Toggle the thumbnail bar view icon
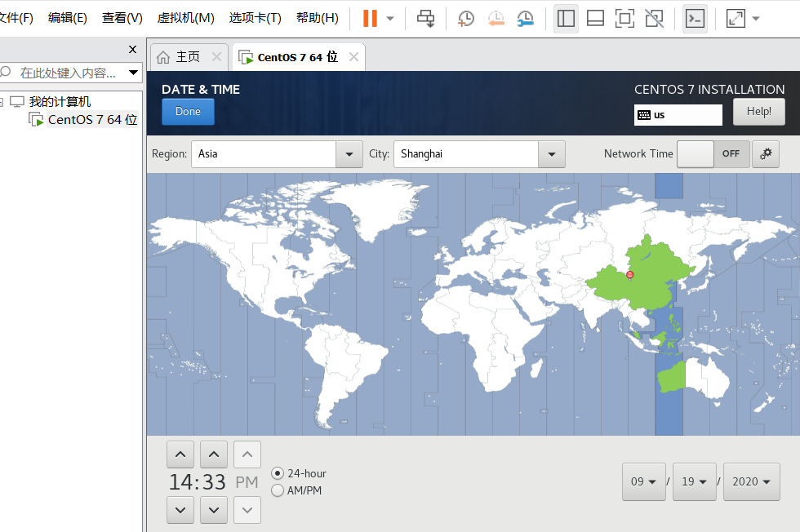 tap(595, 19)
